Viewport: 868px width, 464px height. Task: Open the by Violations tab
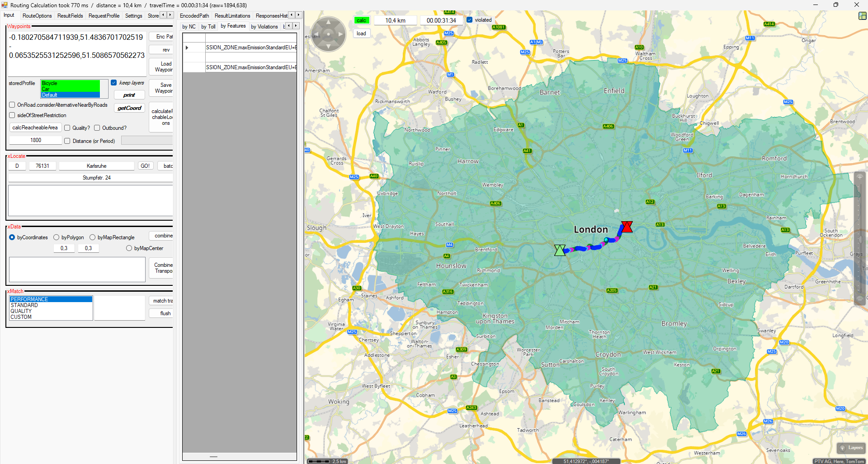tap(264, 27)
